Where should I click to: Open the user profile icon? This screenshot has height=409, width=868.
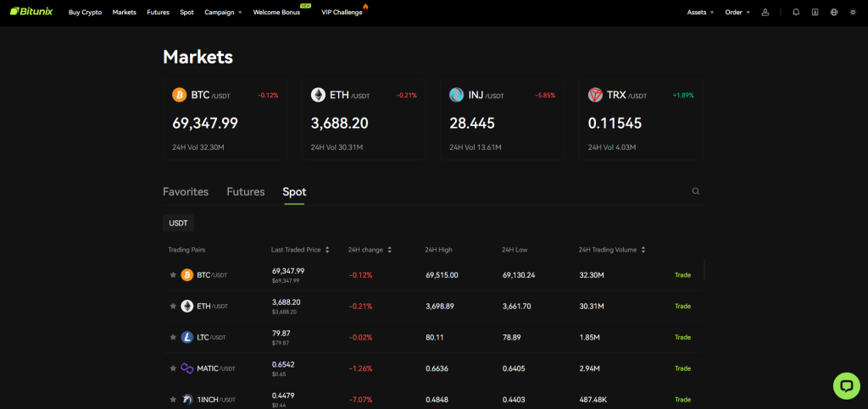765,12
